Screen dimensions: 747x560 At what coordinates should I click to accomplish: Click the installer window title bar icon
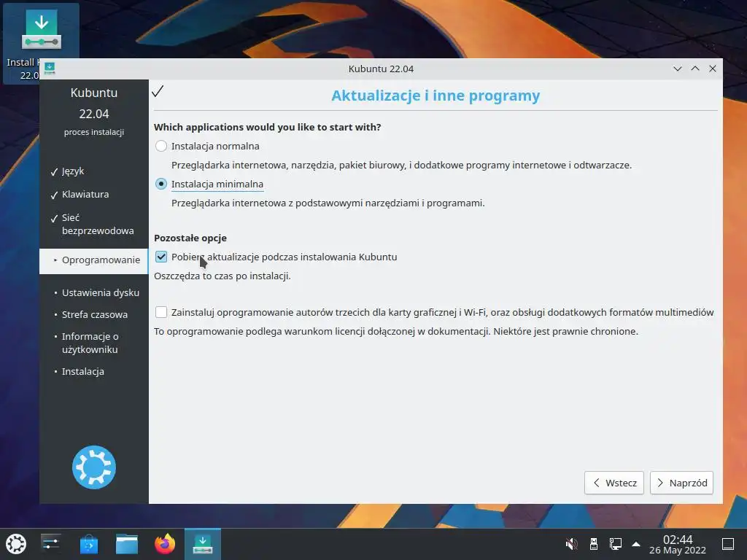point(50,69)
